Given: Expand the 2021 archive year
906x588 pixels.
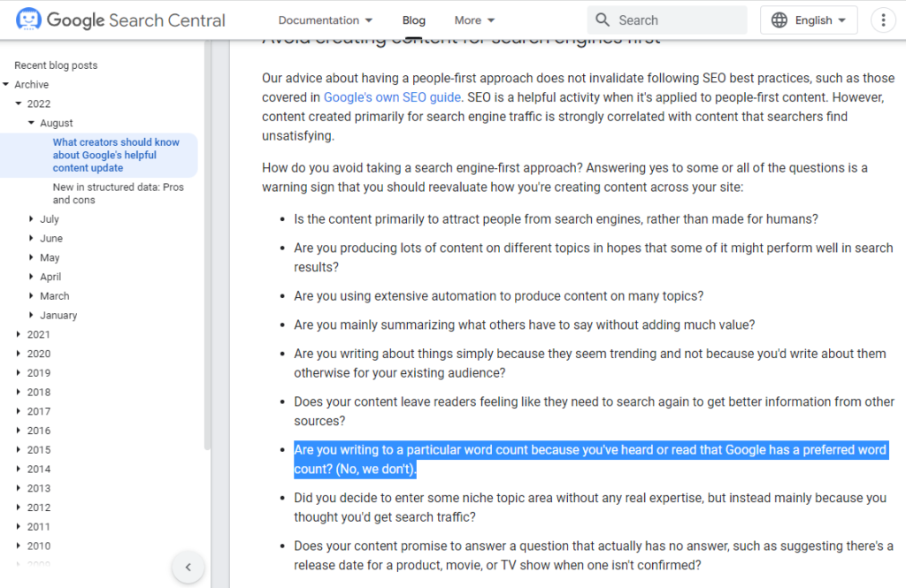Looking at the screenshot, I should [19, 334].
